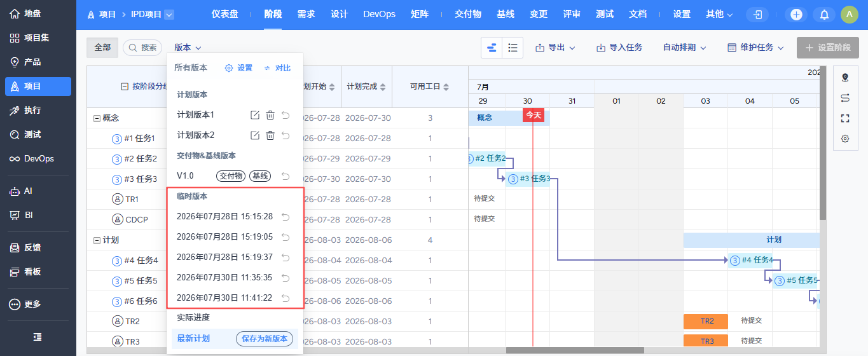Open the 版本 dropdown
This screenshot has height=356, width=868.
tap(188, 48)
